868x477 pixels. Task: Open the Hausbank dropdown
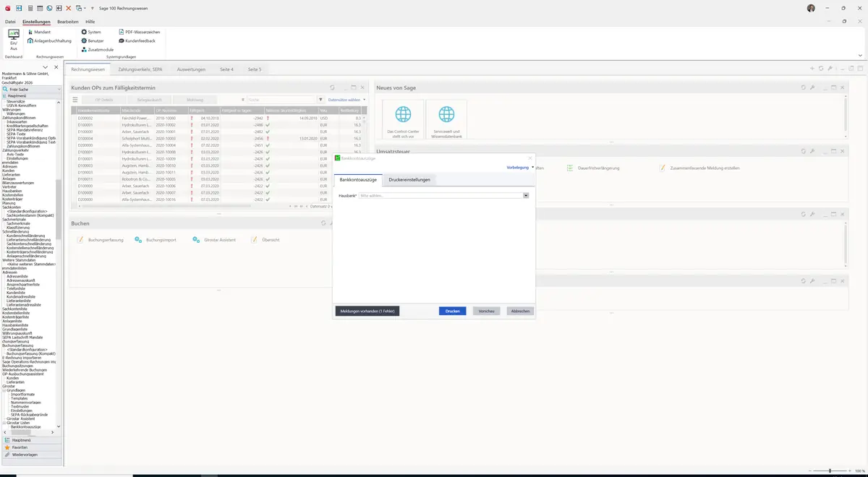(526, 196)
